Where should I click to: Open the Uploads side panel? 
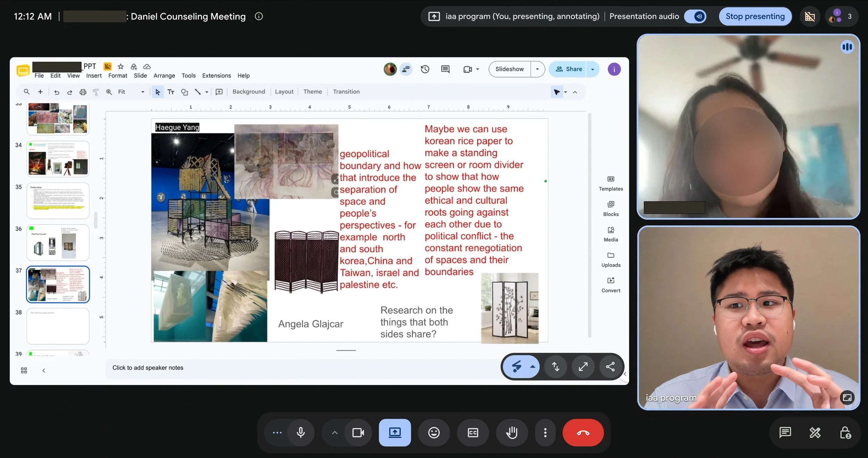611,260
